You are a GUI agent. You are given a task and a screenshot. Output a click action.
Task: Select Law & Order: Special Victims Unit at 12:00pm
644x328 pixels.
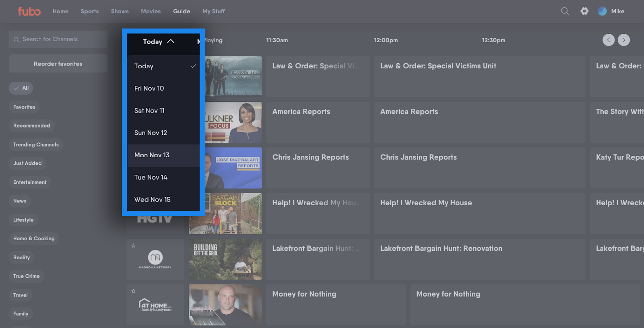click(479, 76)
